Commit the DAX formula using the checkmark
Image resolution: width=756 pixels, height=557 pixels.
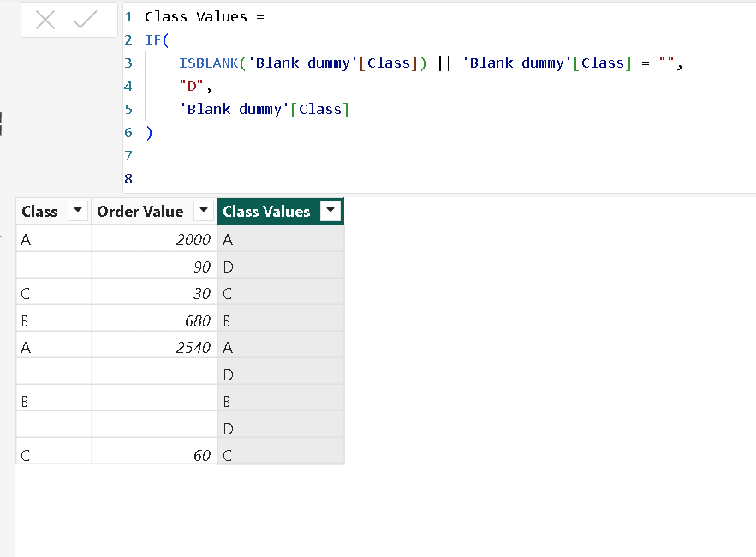(x=80, y=19)
